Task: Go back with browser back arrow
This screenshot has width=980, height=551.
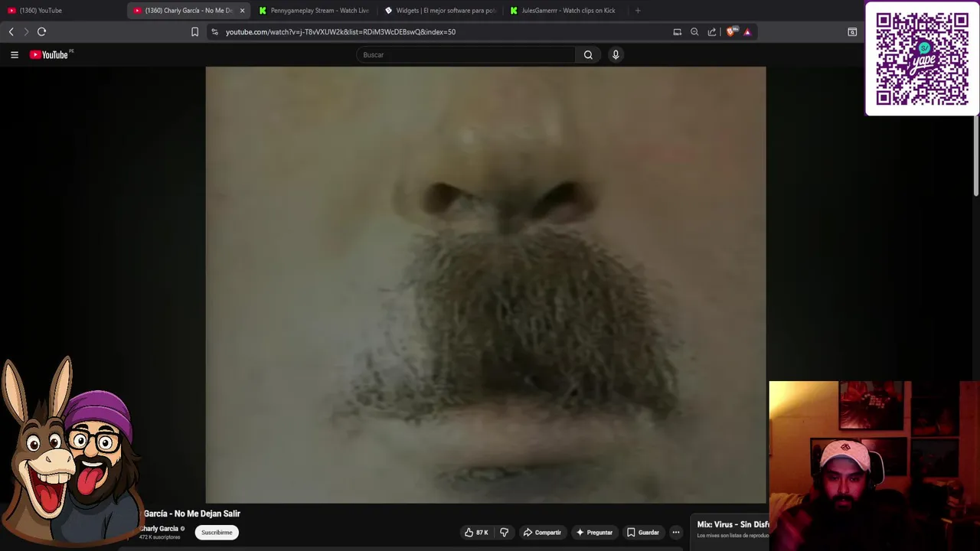Action: 11,31
